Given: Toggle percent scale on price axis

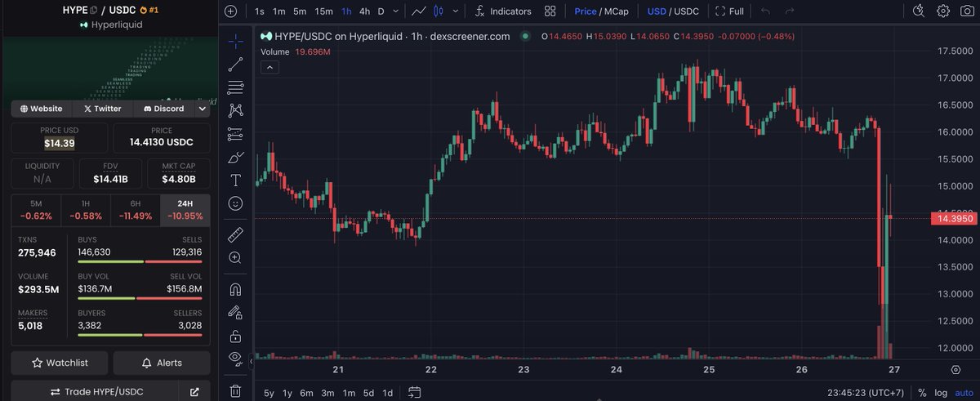Looking at the screenshot, I should (922, 393).
